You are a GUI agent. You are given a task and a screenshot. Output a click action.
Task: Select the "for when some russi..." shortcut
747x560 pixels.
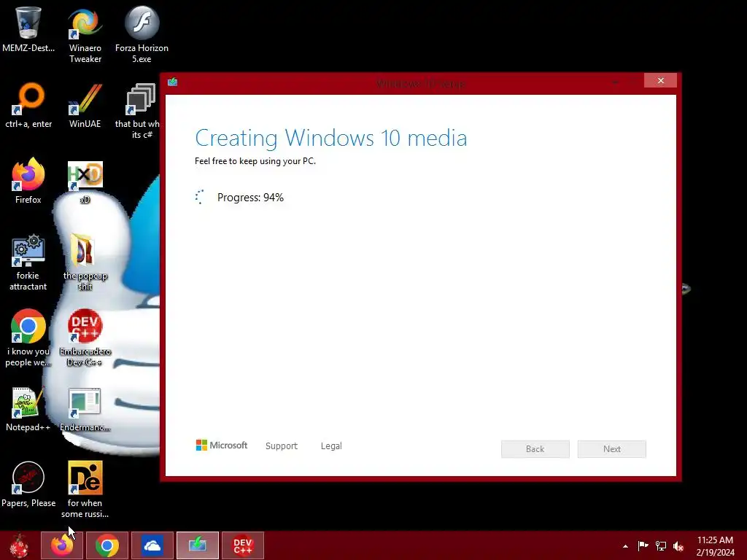[x=85, y=489]
